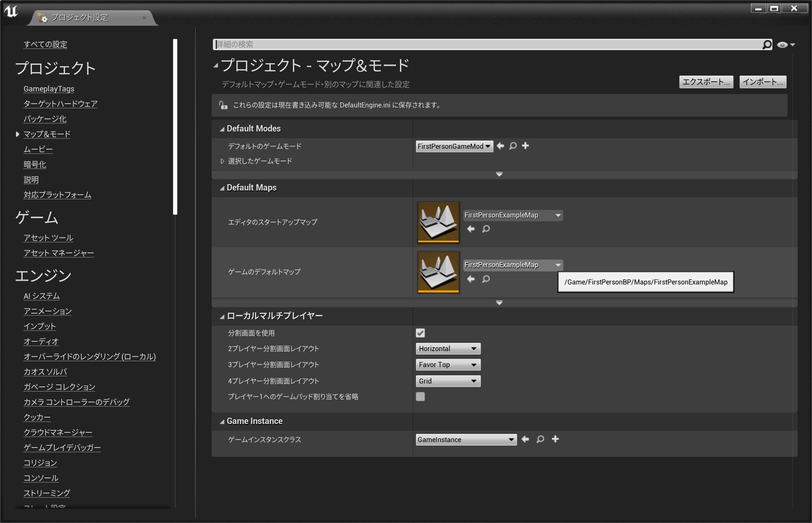The width and height of the screenshot is (812, 523).
Task: Open the Horizontal 2-player layout dropdown
Action: tap(448, 349)
